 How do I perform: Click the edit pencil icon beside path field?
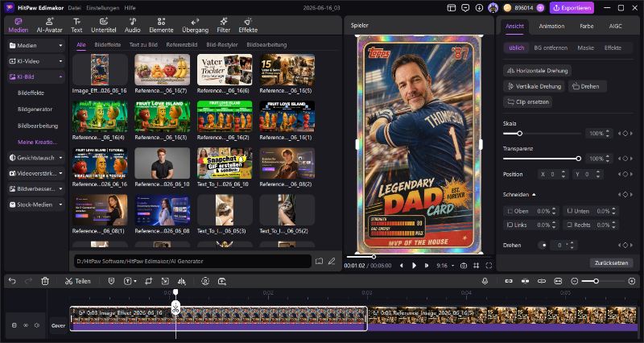pyautogui.click(x=332, y=261)
